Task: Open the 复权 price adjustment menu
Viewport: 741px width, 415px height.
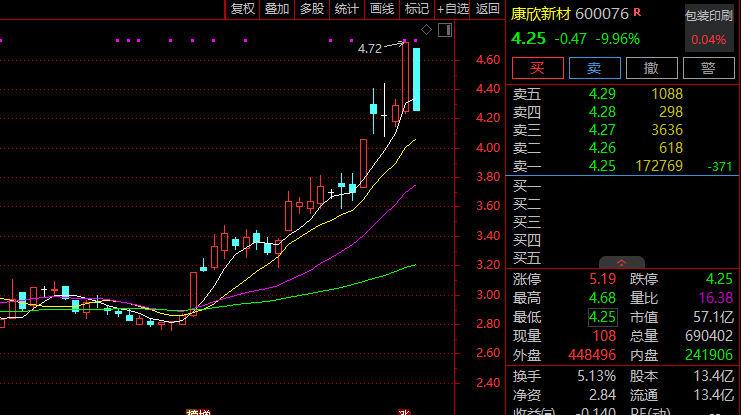Action: pyautogui.click(x=243, y=9)
